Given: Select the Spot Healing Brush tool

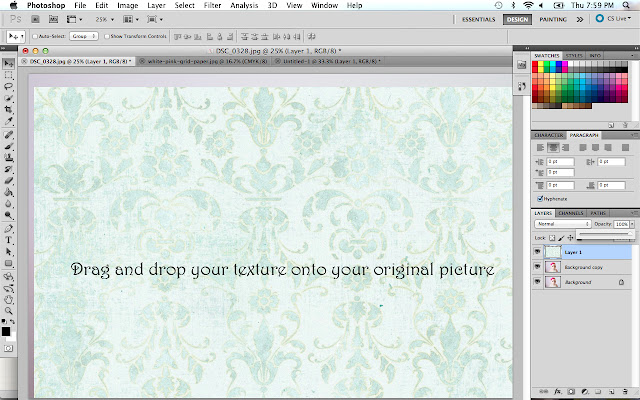Looking at the screenshot, I should (8, 135).
